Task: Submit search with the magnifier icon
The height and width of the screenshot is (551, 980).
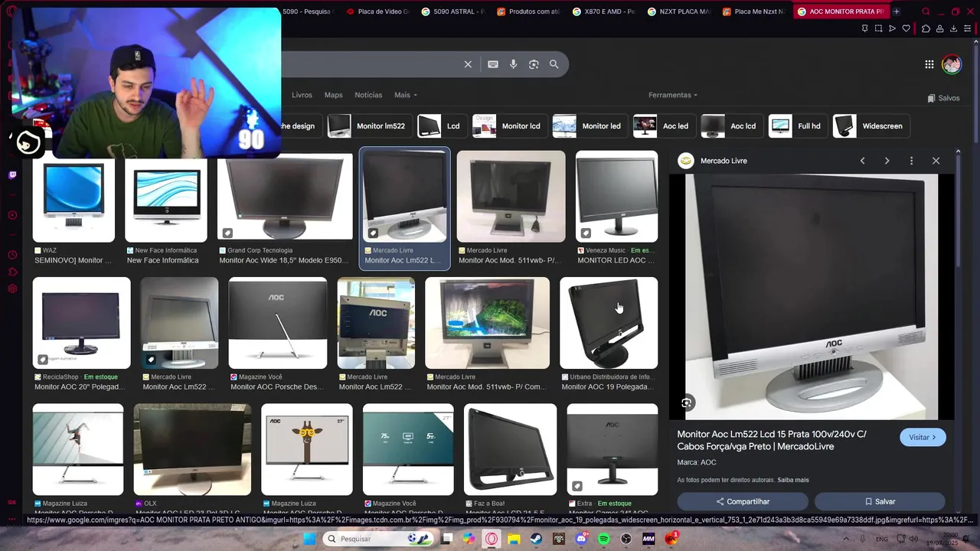Action: [554, 64]
